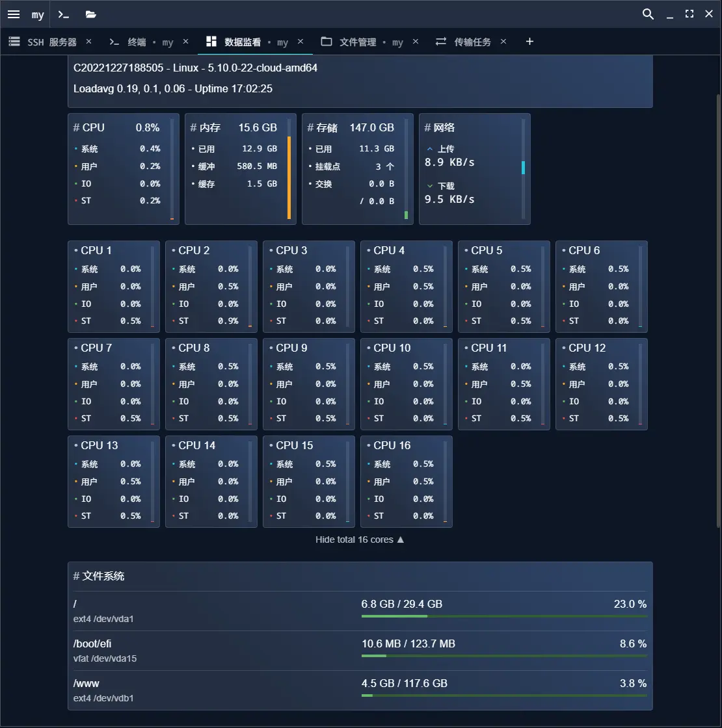This screenshot has width=722, height=728.
Task: Open the terminal icon in title bar
Action: 63,14
